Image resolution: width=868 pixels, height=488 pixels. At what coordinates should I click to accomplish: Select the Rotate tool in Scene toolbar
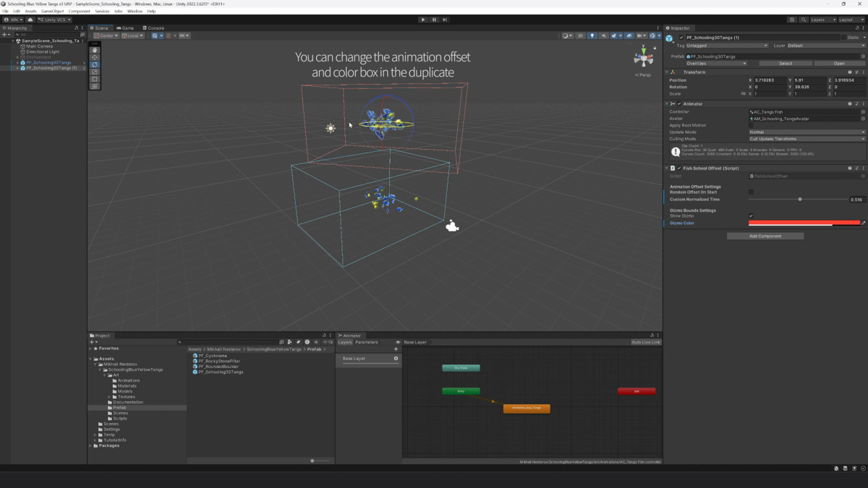(x=94, y=64)
